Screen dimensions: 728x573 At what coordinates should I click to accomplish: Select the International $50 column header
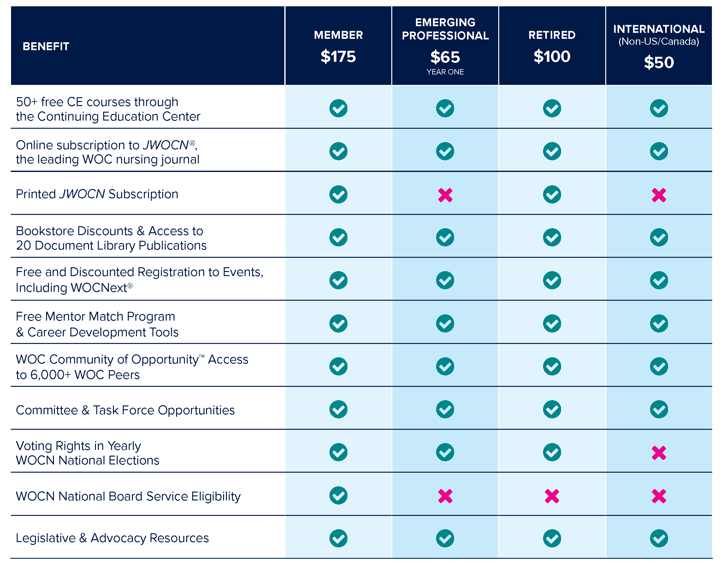point(659,46)
